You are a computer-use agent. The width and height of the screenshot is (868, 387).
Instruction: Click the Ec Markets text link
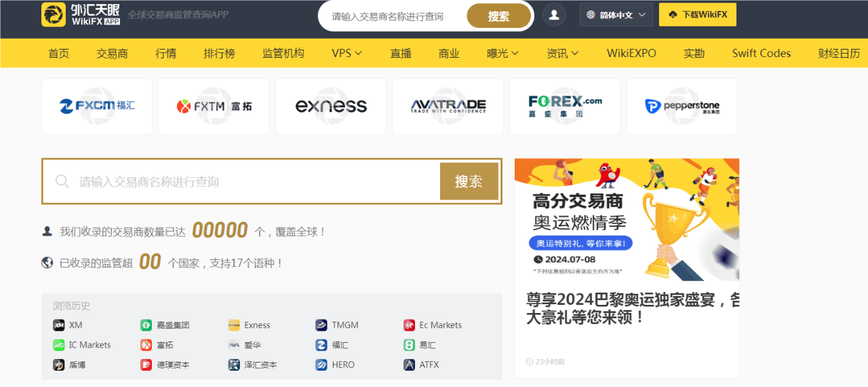[441, 325]
